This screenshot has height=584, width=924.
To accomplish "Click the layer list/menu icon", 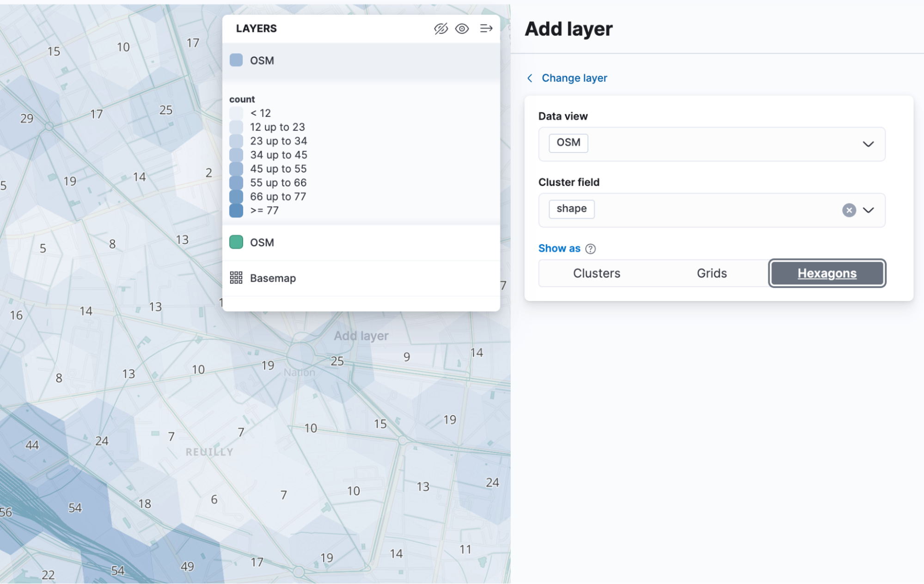I will [486, 28].
